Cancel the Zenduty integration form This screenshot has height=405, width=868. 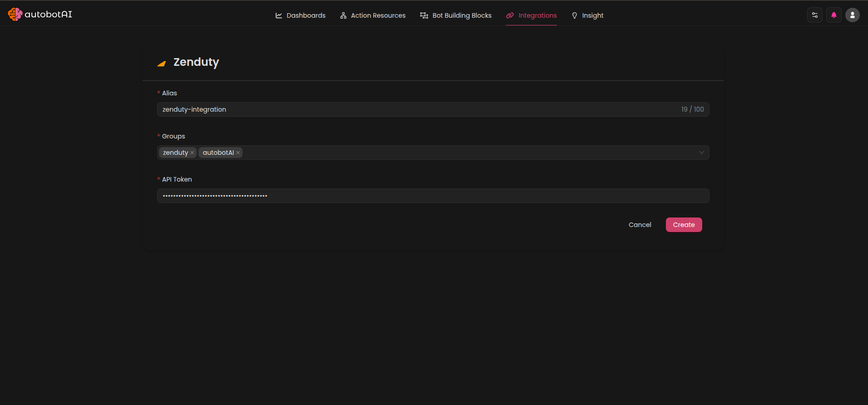pos(640,225)
